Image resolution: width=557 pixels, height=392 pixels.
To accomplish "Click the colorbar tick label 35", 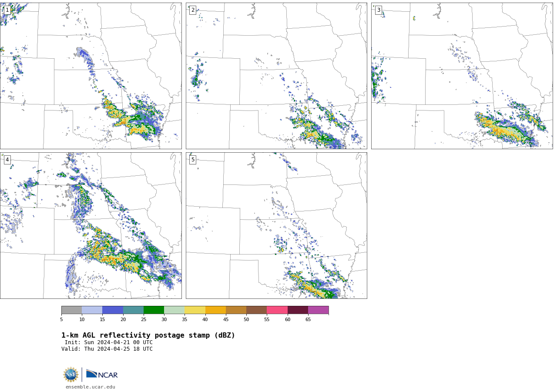I will [x=185, y=320].
